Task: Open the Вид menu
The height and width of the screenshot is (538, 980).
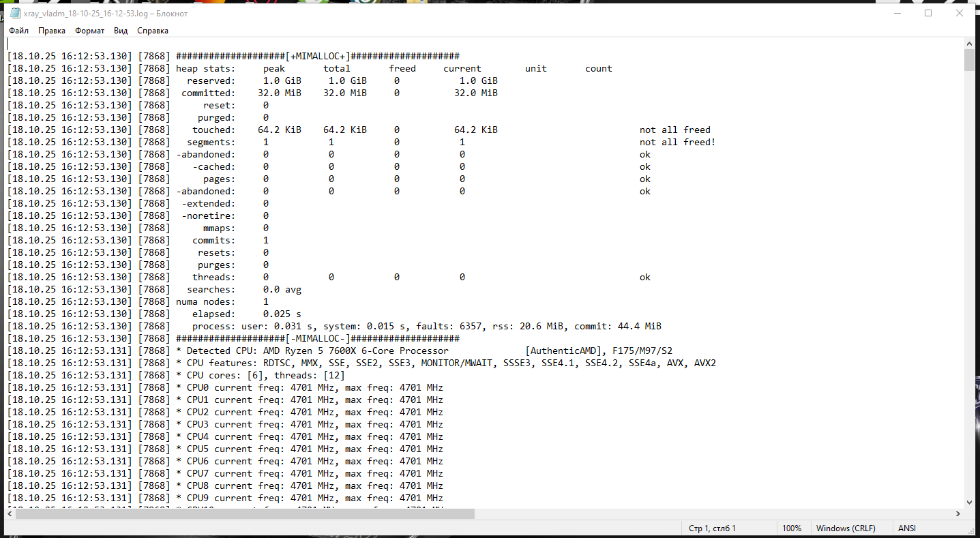Action: click(x=121, y=31)
